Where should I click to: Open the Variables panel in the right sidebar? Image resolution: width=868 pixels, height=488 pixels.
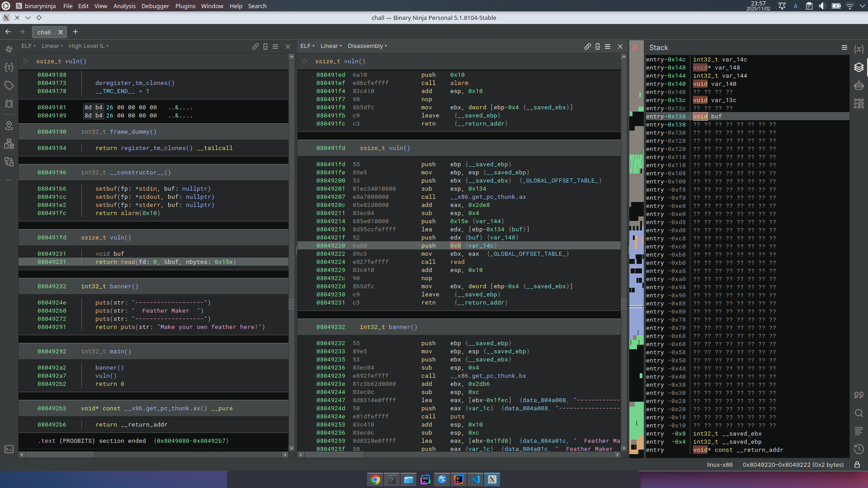click(859, 49)
